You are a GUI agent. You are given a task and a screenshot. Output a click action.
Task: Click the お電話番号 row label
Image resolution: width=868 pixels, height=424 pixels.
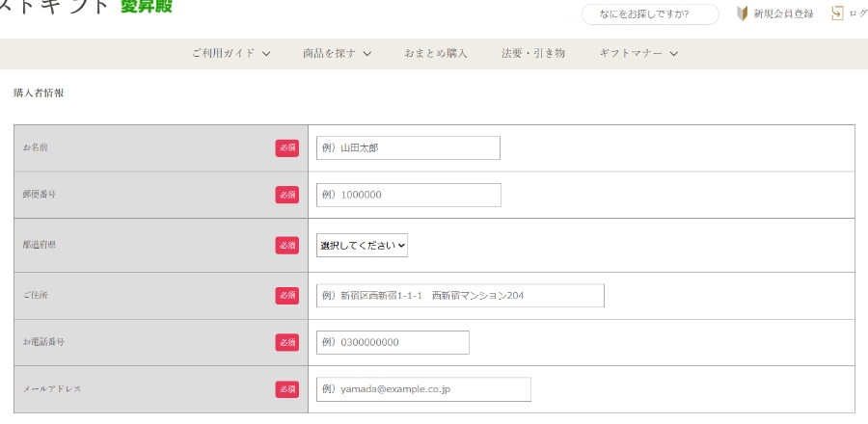[x=43, y=342]
